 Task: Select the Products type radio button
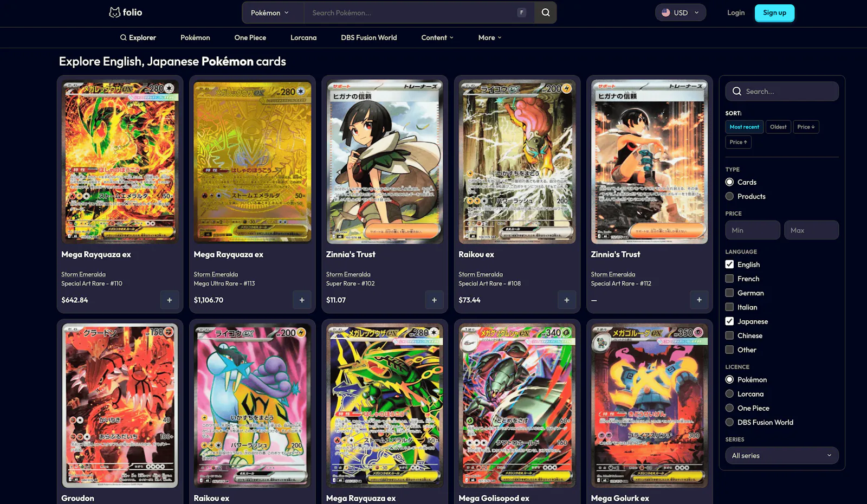[x=729, y=196]
